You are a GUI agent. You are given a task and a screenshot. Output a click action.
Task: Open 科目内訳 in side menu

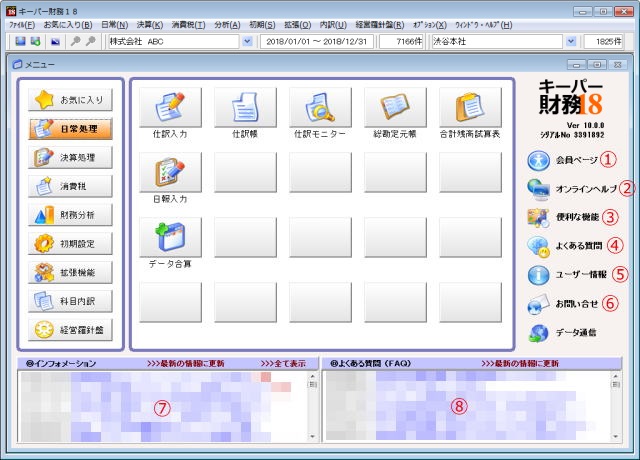point(70,301)
